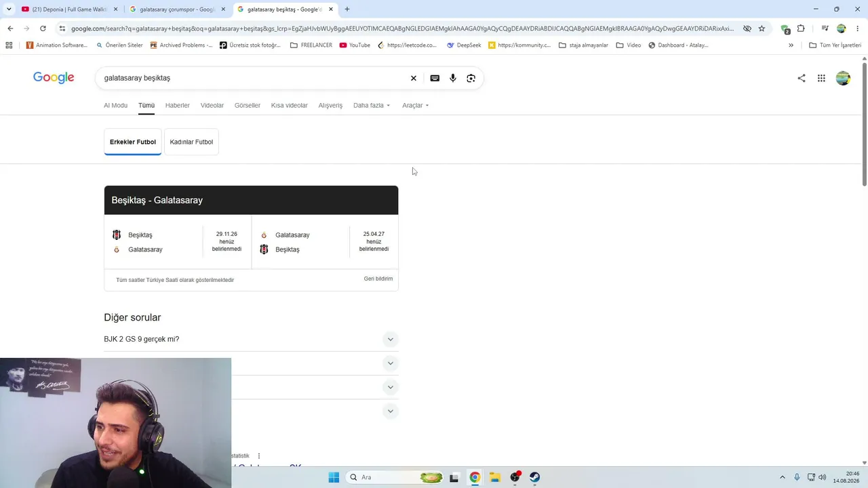Click the Chrome address bar URL

(x=402, y=28)
